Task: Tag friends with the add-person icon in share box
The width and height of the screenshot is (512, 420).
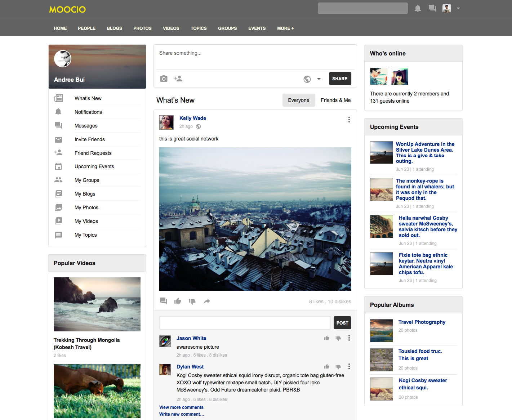Action: 178,79
